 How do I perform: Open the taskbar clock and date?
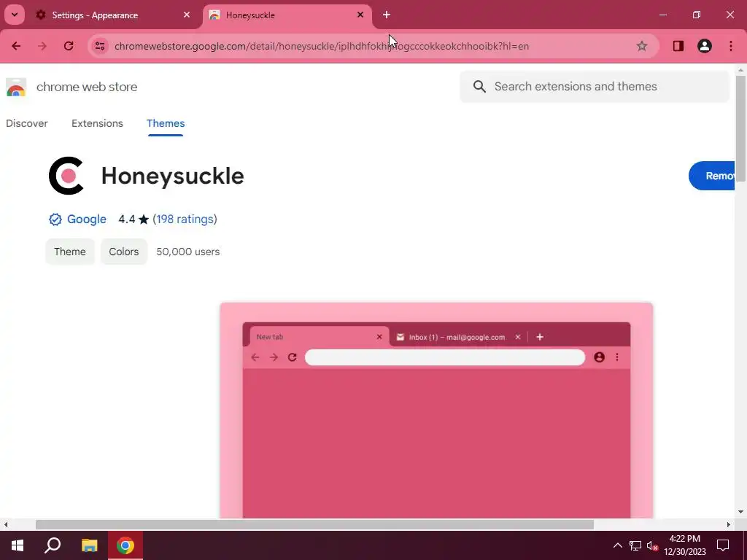point(684,545)
